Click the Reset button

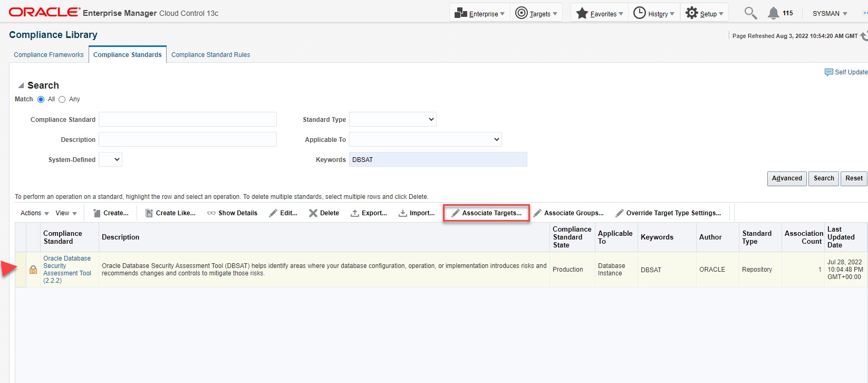coord(854,179)
